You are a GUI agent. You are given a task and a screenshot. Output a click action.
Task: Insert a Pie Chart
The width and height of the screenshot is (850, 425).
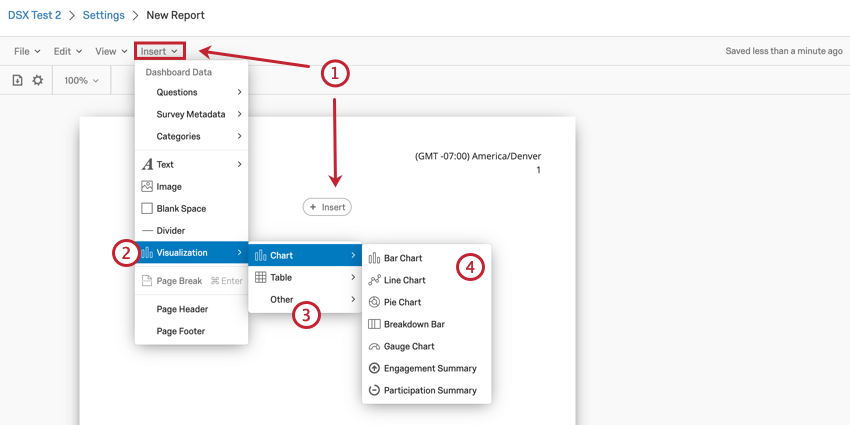(427, 302)
